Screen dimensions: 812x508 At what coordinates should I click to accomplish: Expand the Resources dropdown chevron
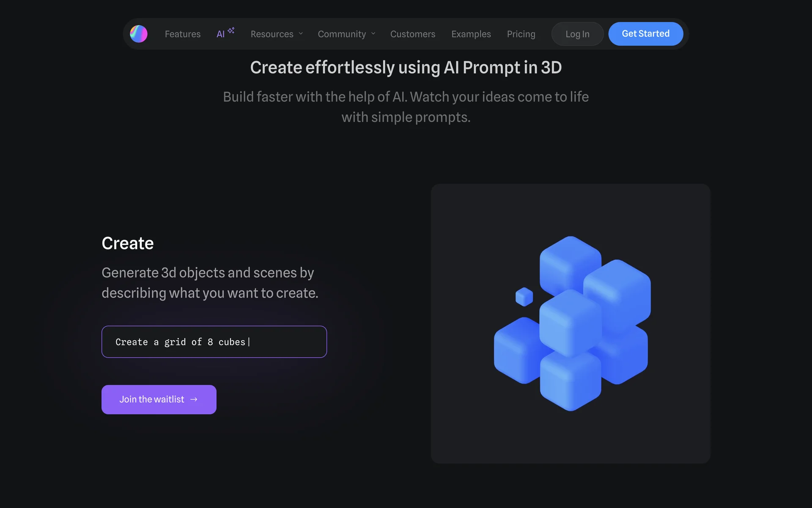pyautogui.click(x=301, y=34)
